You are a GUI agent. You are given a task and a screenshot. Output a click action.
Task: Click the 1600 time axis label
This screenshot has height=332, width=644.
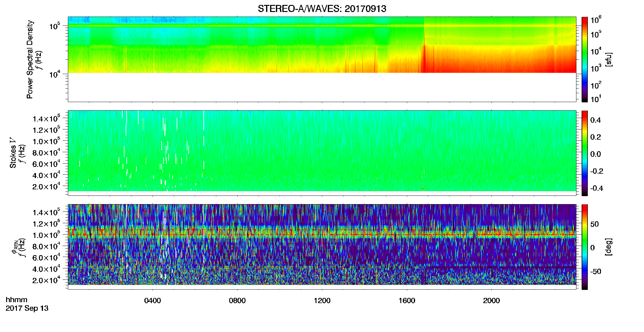click(407, 301)
